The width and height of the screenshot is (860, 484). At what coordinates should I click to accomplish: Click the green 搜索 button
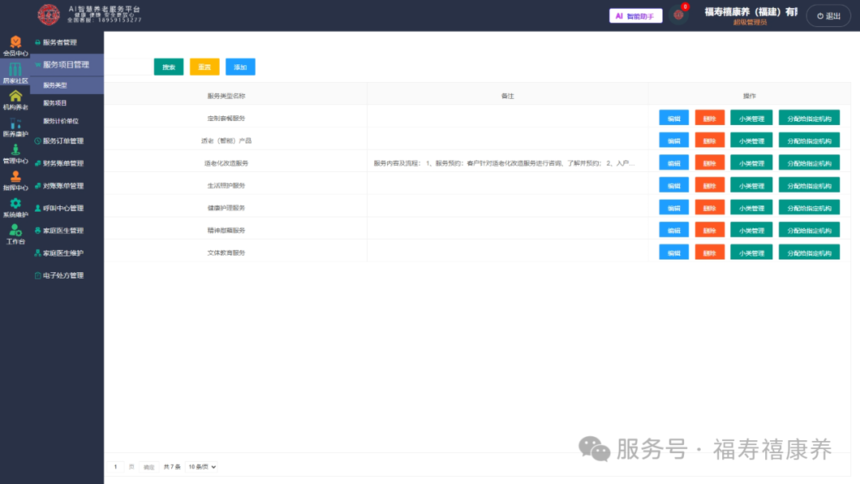169,67
